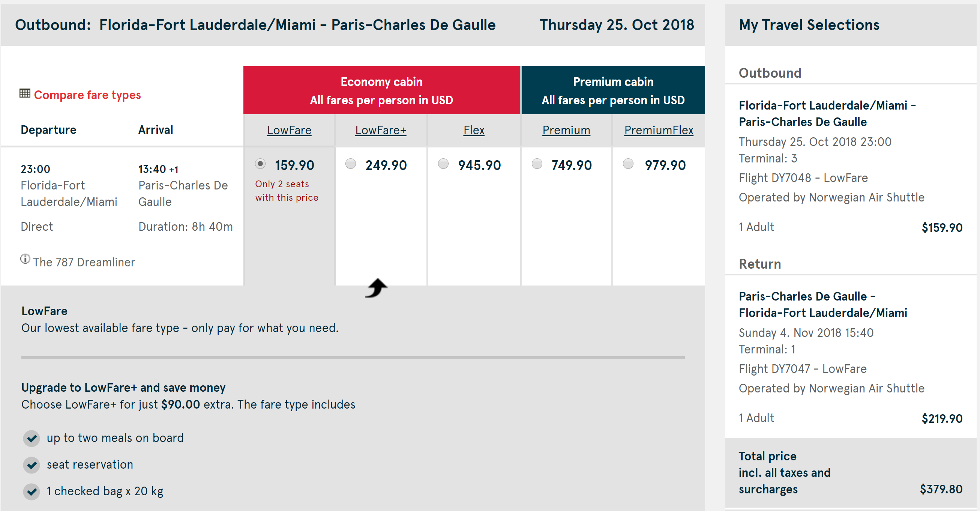
Task: Choose the Flex 945.90 fare radio
Action: click(x=443, y=164)
